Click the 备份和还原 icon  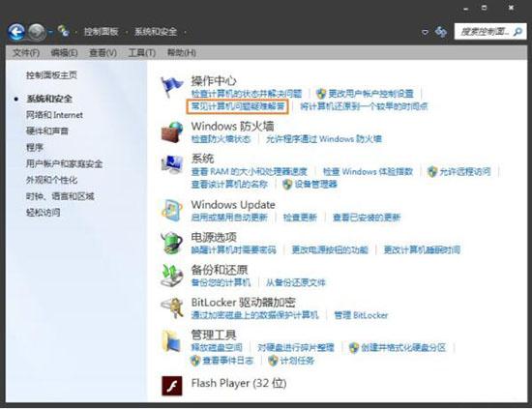click(x=171, y=276)
